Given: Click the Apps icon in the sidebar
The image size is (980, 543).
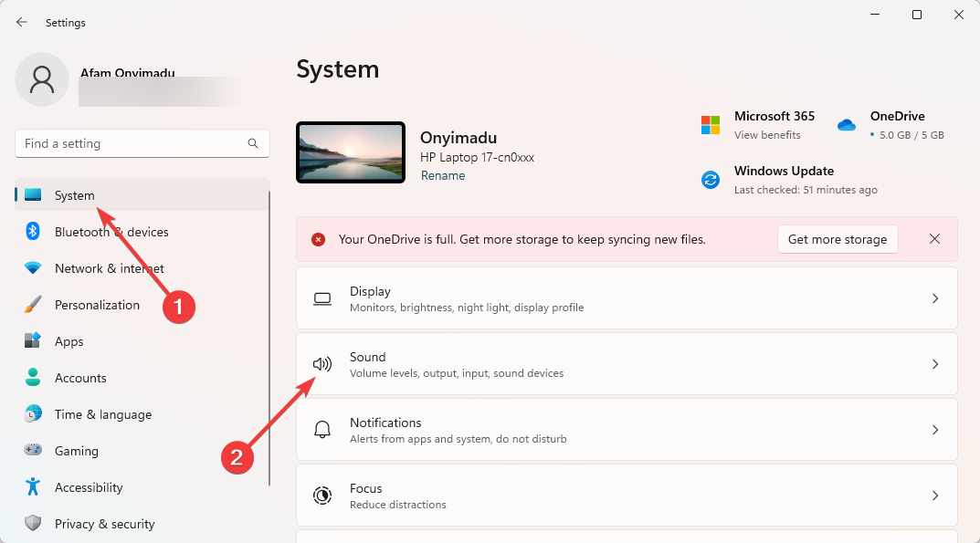Looking at the screenshot, I should coord(33,340).
